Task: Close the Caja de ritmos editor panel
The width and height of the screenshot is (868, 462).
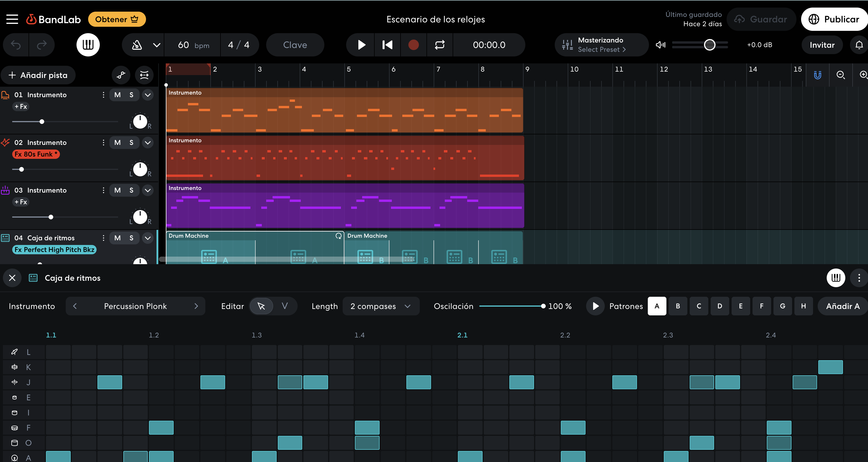Action: pos(12,278)
